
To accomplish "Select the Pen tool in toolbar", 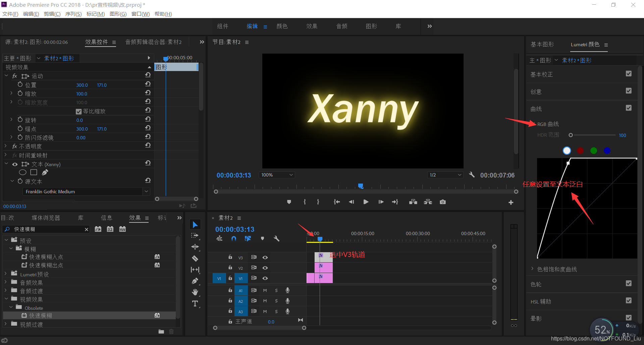I will point(195,281).
